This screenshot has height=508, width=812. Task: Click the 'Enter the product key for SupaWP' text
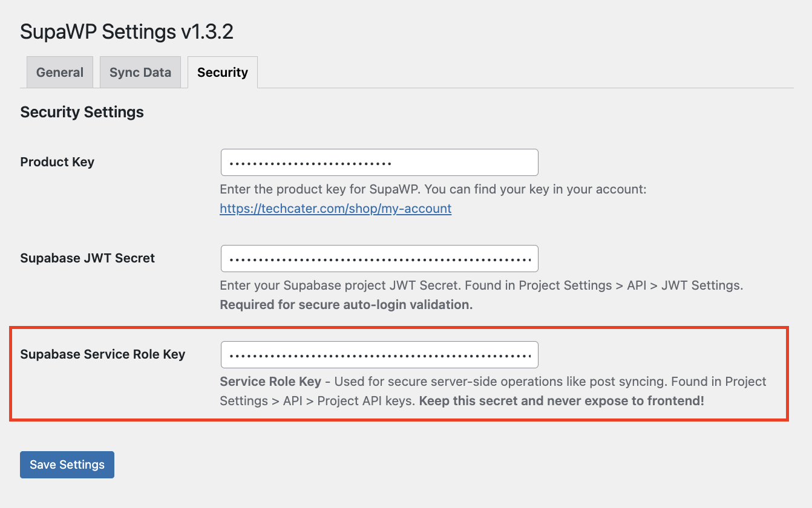pos(321,189)
